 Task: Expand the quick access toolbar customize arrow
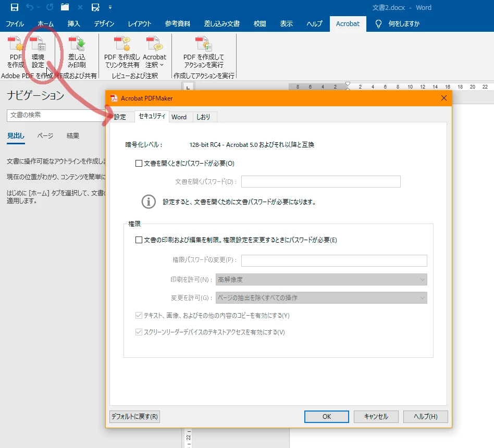[110, 7]
